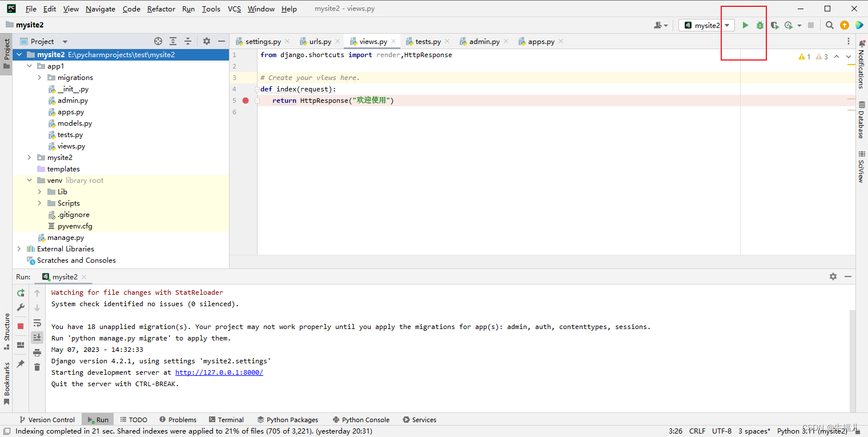The width and height of the screenshot is (868, 437).
Task: Open the Python Packages tool window
Action: point(287,419)
